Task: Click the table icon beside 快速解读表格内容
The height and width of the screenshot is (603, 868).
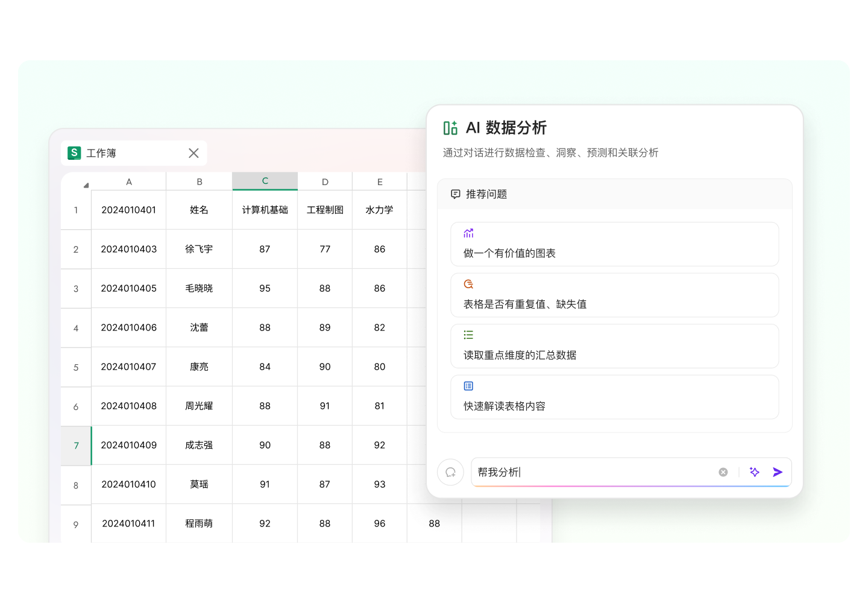Action: (468, 385)
